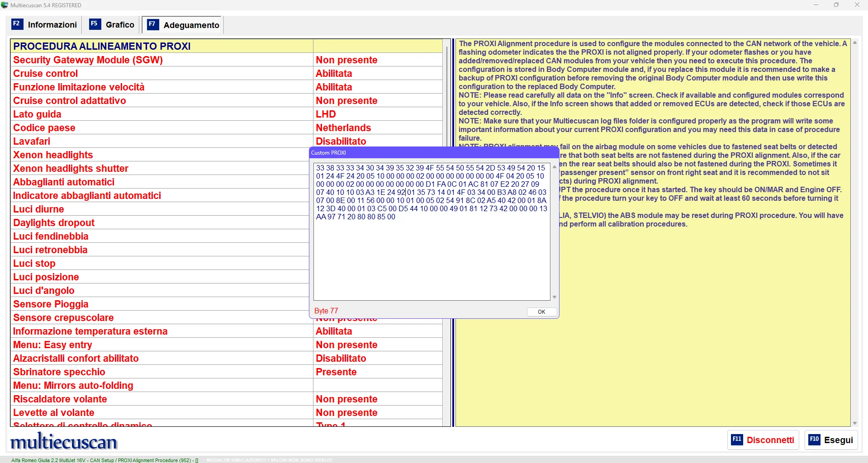Image resolution: width=868 pixels, height=463 pixels.
Task: Select the Security Gateway Module (SGW) row
Action: [226, 60]
